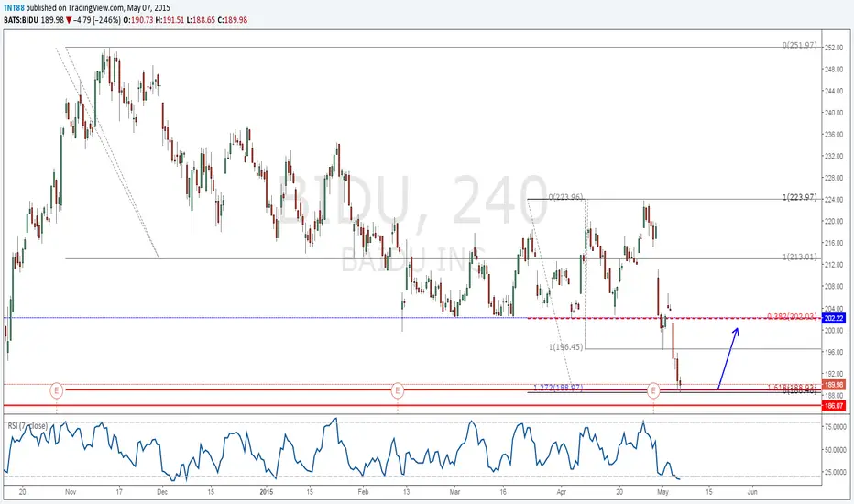Image resolution: width=854 pixels, height=504 pixels.
Task: Click the 0(223.96) Fibonacci level label
Action: [x=565, y=197]
